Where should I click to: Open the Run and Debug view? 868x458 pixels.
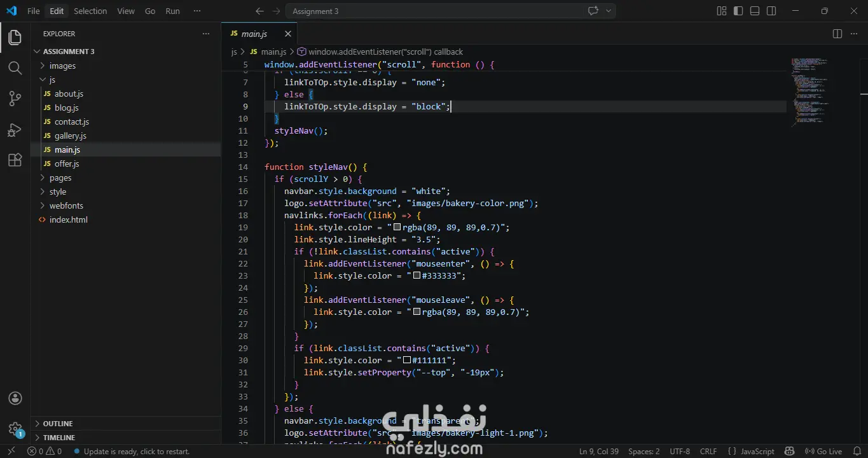[15, 130]
